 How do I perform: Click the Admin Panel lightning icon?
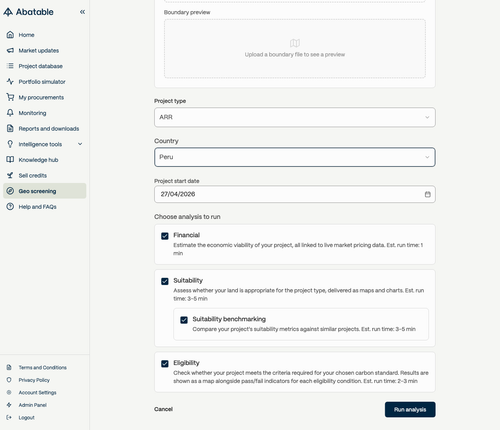[9, 405]
